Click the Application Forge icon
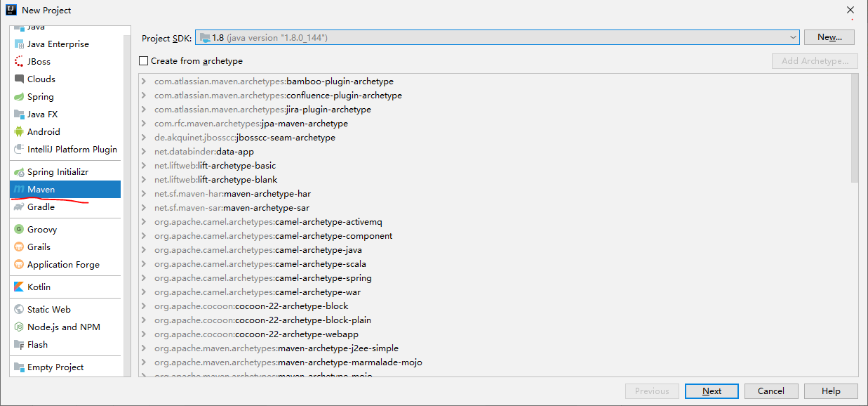Screen dimensions: 868x406 coord(19,265)
